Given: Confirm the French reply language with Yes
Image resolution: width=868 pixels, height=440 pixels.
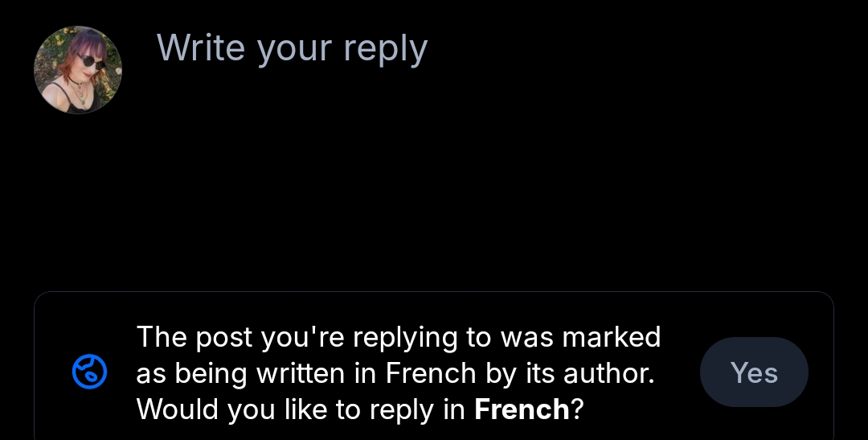Looking at the screenshot, I should click(x=754, y=372).
